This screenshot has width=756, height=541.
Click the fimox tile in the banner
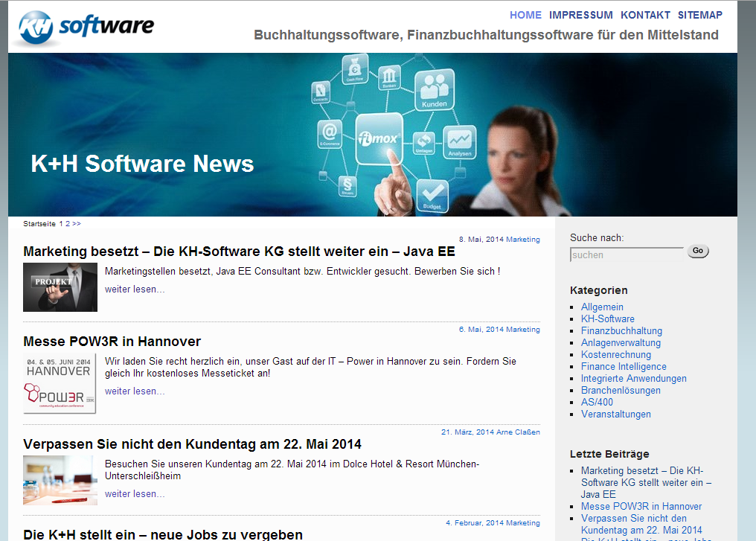coord(379,138)
